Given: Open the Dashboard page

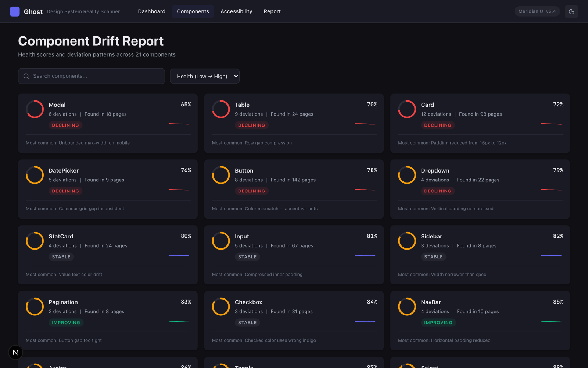Looking at the screenshot, I should pos(151,11).
